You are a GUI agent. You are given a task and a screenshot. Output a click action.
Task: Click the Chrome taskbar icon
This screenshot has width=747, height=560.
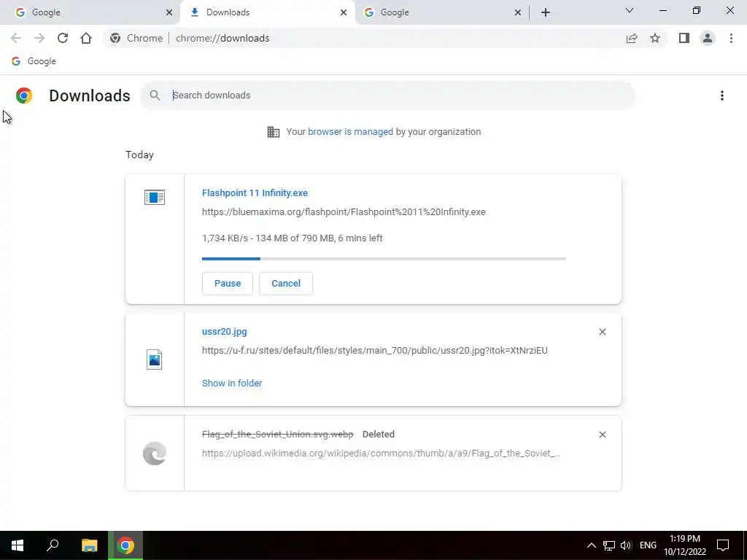pyautogui.click(x=125, y=545)
